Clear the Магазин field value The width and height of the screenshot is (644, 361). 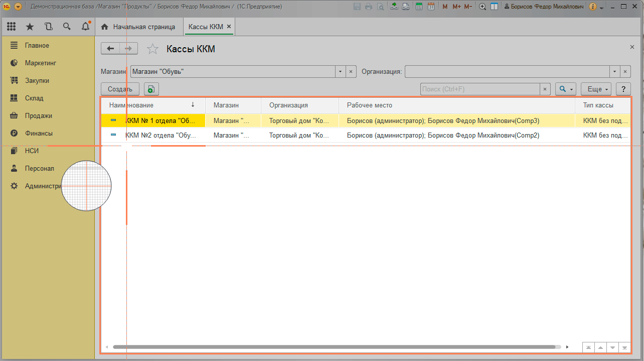tap(352, 72)
